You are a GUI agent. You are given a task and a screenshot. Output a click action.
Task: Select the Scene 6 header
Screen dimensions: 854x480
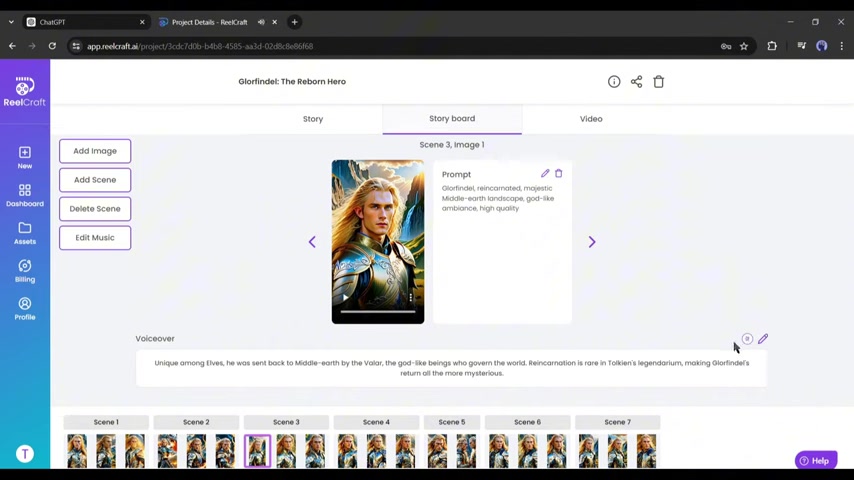[527, 422]
